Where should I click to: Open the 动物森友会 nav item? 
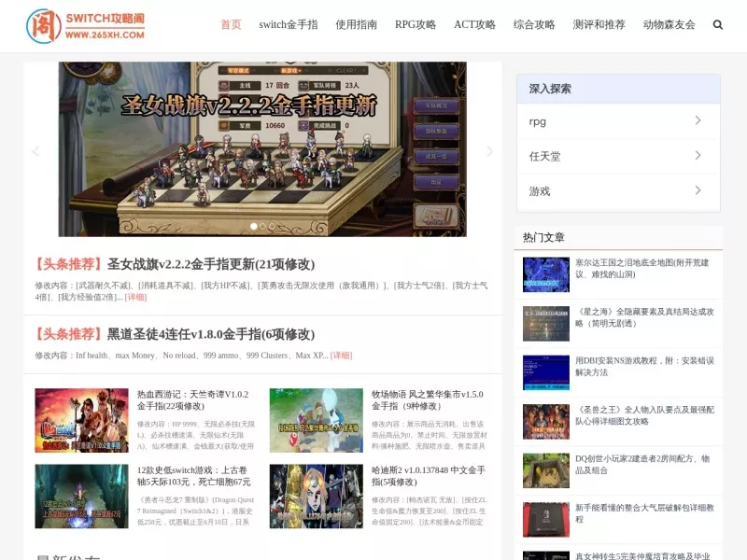(x=669, y=25)
